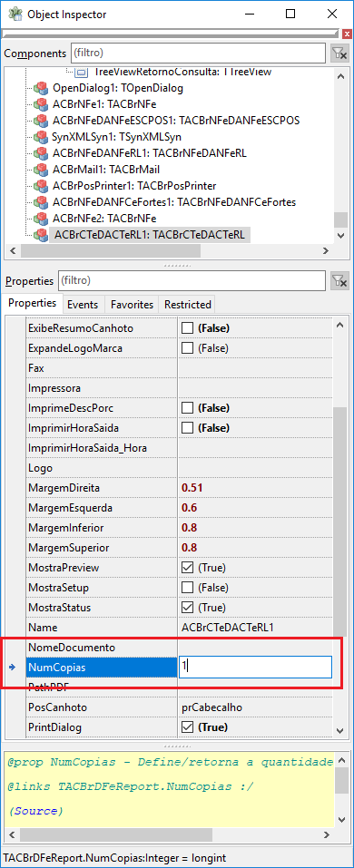The image size is (354, 868).
Task: Click left arrow of hint panel scrollbar
Action: click(x=12, y=834)
